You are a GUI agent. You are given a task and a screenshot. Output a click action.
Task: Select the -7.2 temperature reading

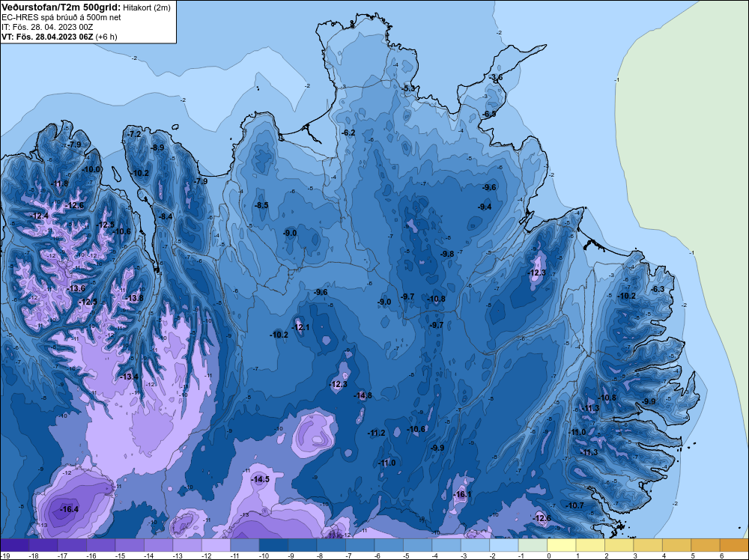134,134
